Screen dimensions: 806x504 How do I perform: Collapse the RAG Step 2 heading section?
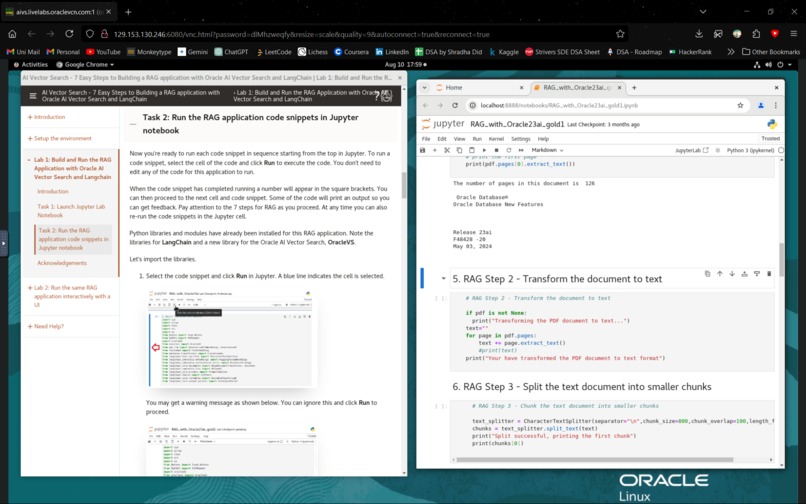pyautogui.click(x=443, y=279)
